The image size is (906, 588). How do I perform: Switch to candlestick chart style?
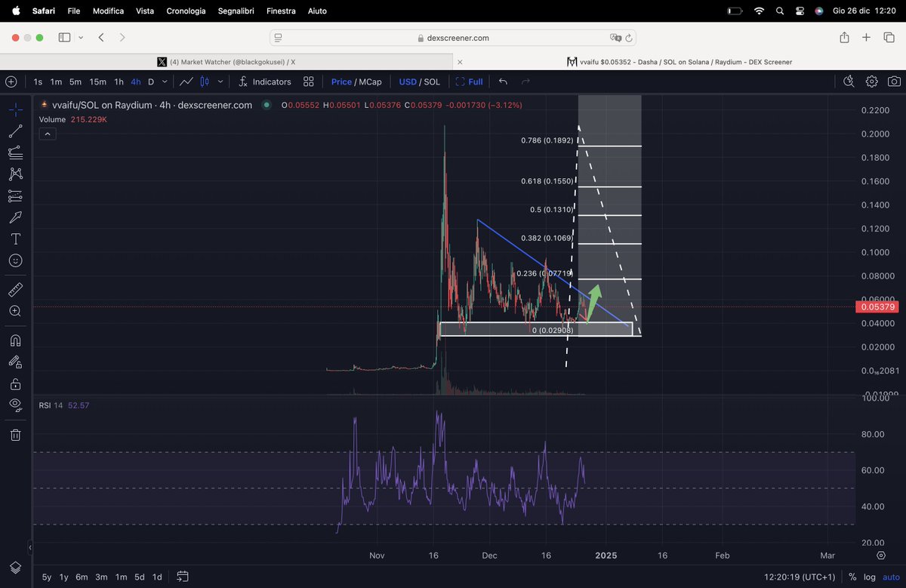point(205,82)
